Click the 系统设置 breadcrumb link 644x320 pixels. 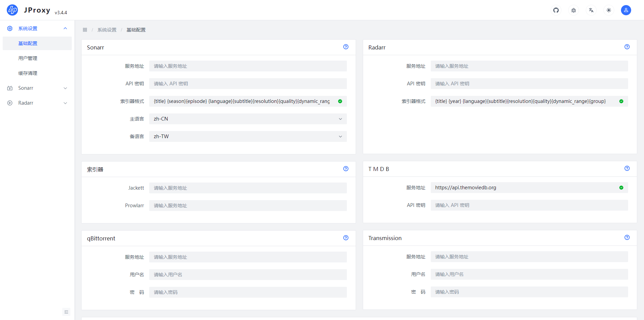107,30
